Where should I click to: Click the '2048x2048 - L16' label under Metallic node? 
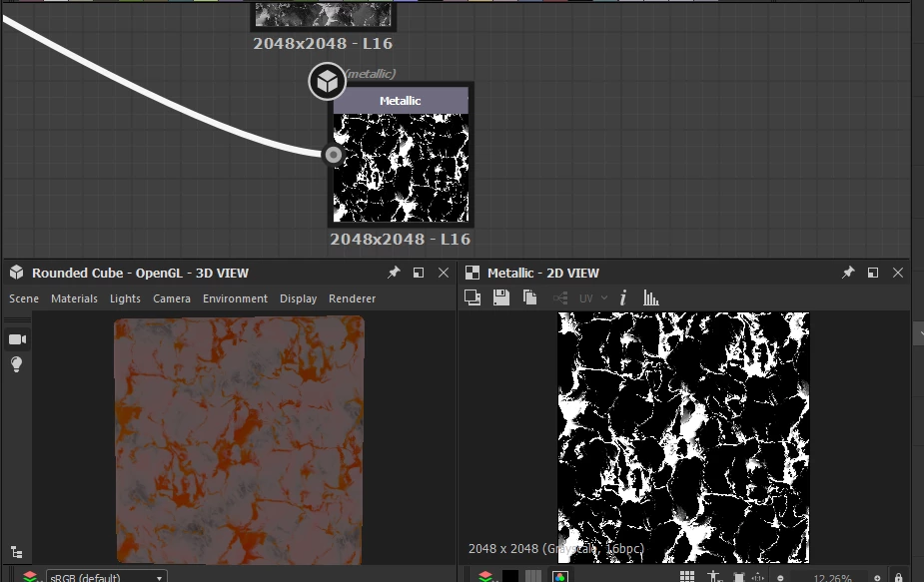click(x=401, y=240)
